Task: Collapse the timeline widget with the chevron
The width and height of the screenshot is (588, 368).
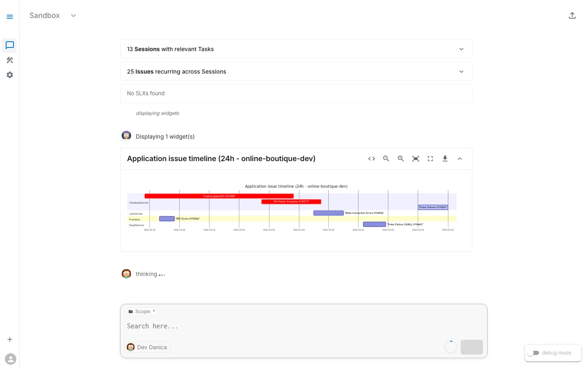Action: (x=460, y=159)
